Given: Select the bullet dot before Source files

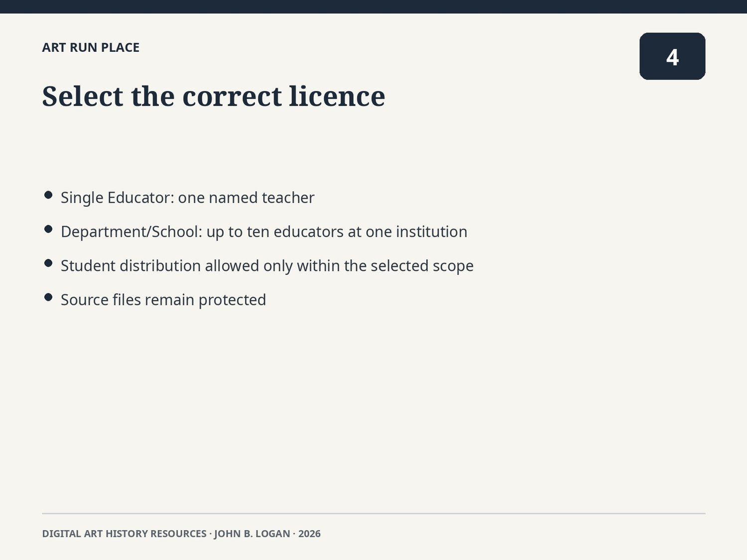Looking at the screenshot, I should click(x=48, y=297).
